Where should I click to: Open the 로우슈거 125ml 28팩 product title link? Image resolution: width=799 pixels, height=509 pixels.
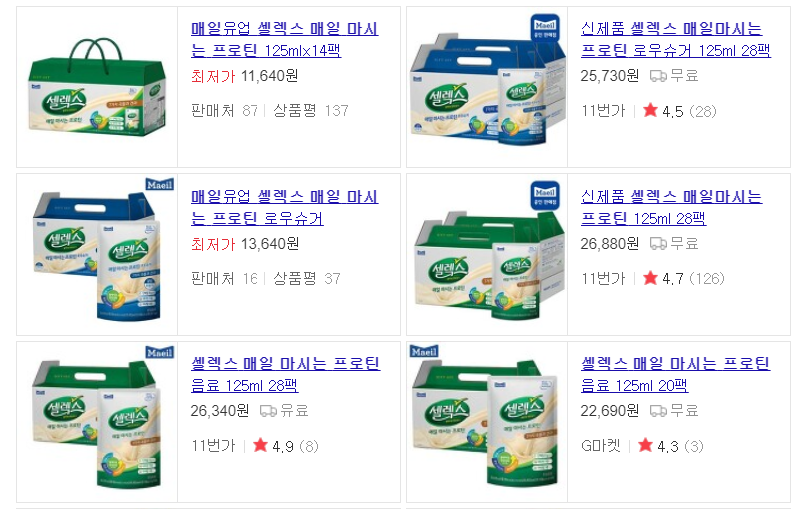click(x=676, y=40)
